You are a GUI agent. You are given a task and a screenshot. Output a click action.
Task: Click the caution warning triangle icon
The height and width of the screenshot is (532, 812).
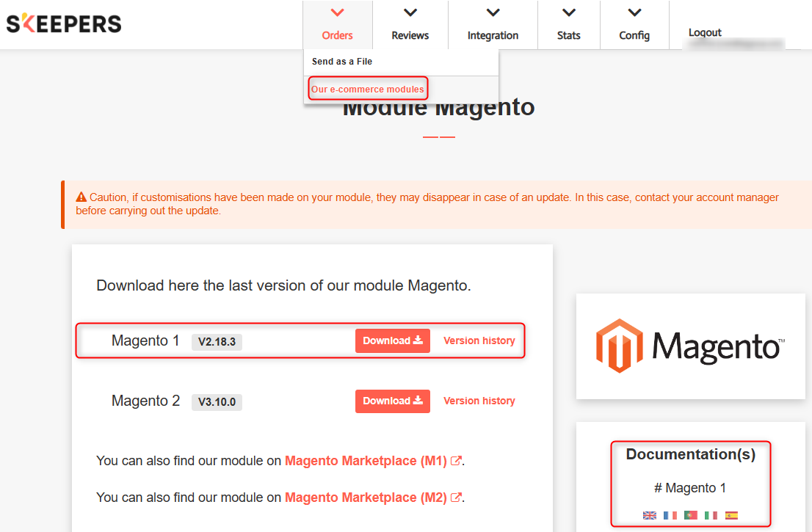click(x=81, y=197)
